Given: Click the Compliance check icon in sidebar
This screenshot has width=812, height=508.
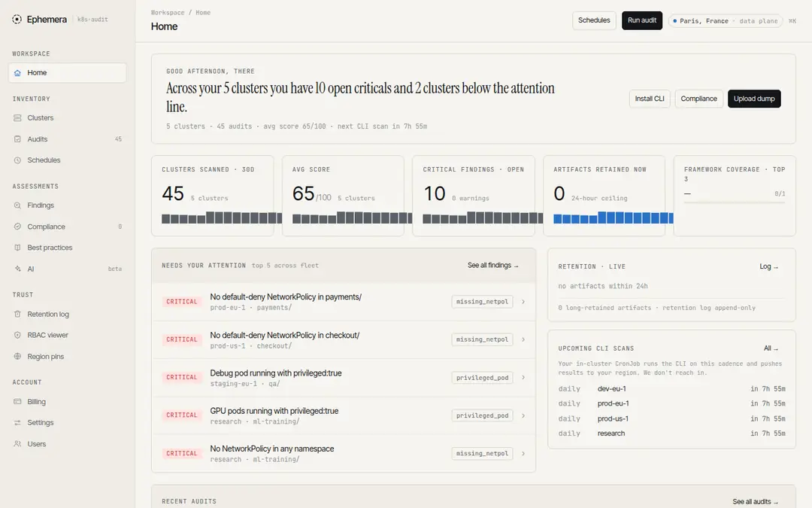Looking at the screenshot, I should (x=17, y=227).
